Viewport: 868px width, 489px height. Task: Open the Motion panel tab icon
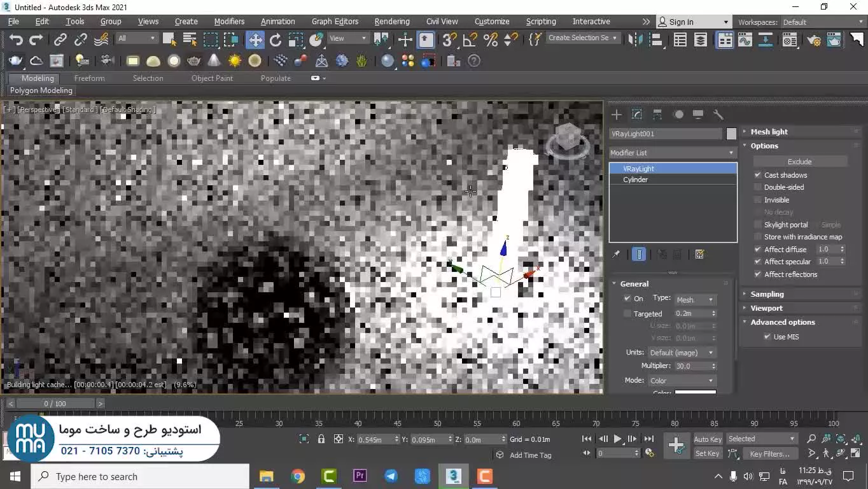click(x=678, y=115)
